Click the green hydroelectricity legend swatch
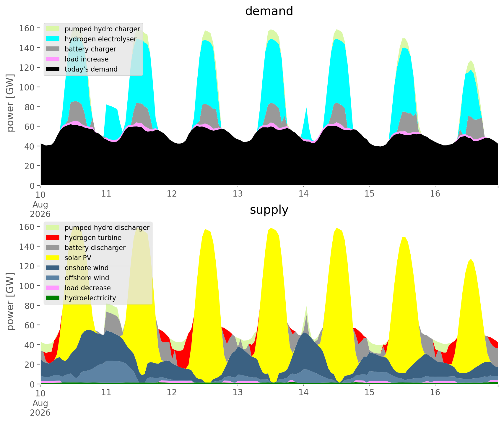Image resolution: width=504 pixels, height=423 pixels. point(53,298)
